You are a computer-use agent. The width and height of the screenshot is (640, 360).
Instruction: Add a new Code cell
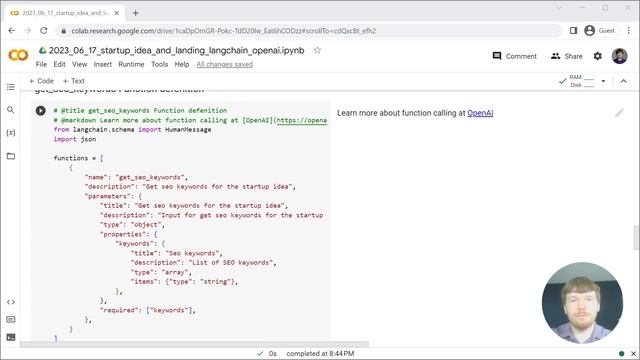coord(41,81)
